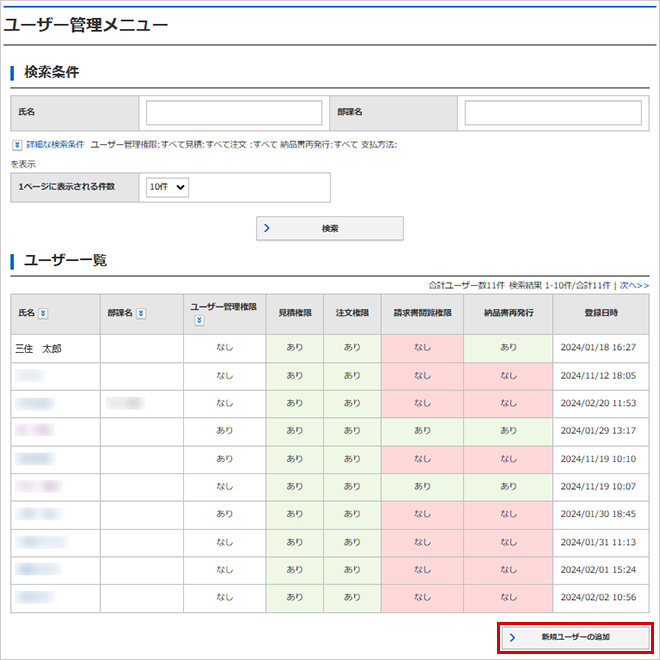The width and height of the screenshot is (660, 660).
Task: Click date 2024/02/02 10:56
Action: click(598, 598)
